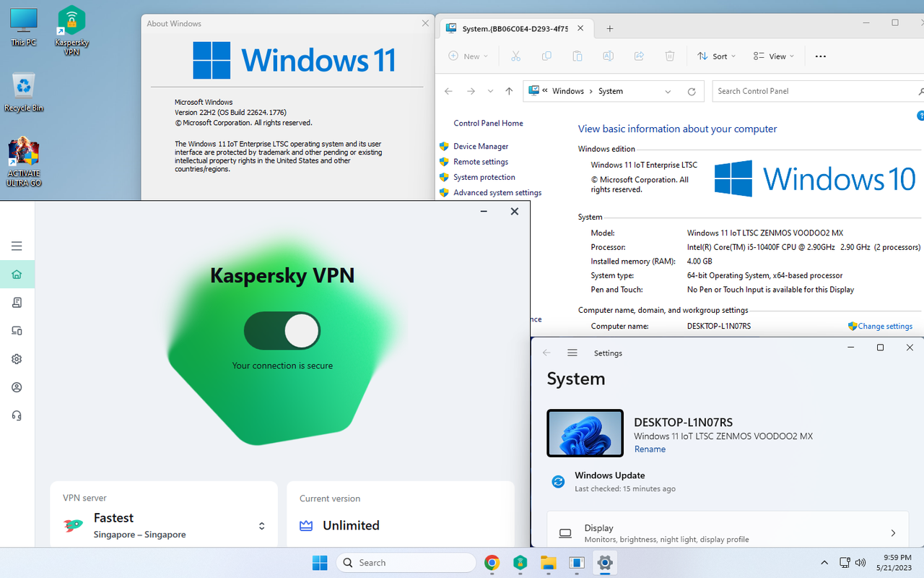
Task: Open account profile icon in Kaspersky sidebar
Action: pos(17,387)
